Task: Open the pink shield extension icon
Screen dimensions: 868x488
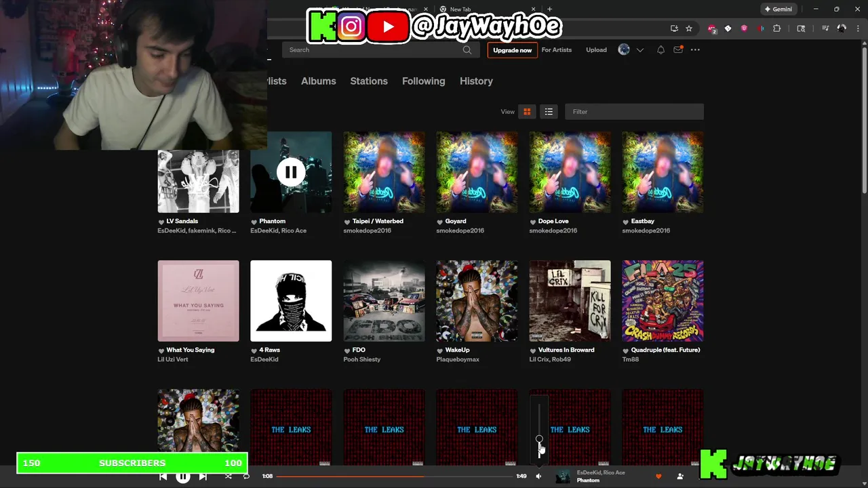Action: click(745, 28)
